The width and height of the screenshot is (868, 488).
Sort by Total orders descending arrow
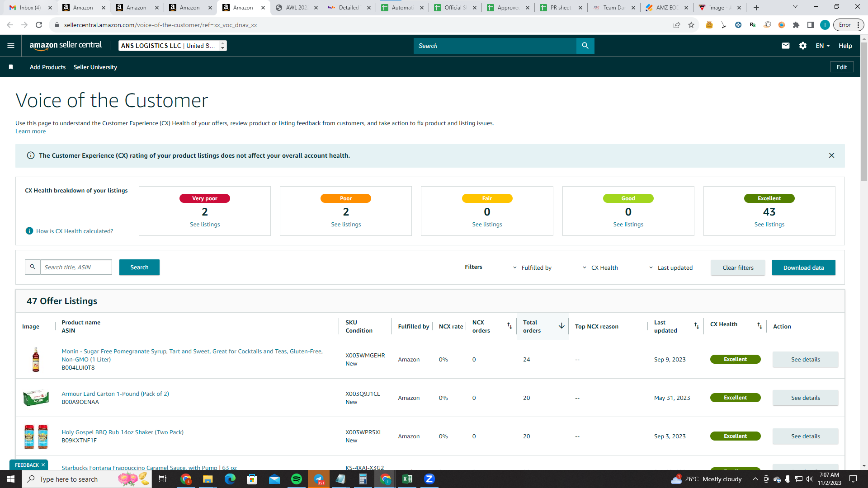click(561, 326)
